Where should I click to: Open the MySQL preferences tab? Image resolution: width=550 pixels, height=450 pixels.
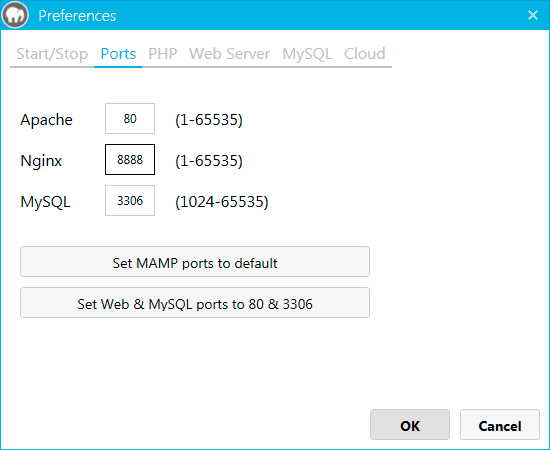(x=307, y=54)
